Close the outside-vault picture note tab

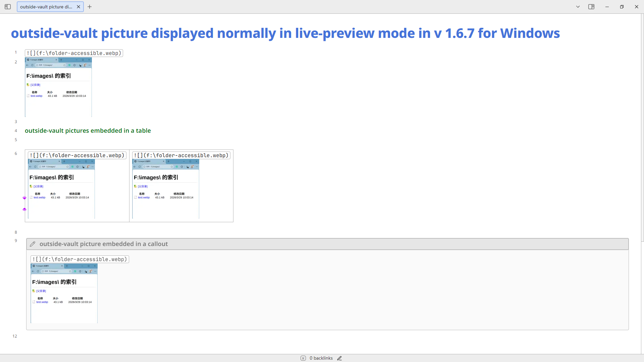point(78,7)
